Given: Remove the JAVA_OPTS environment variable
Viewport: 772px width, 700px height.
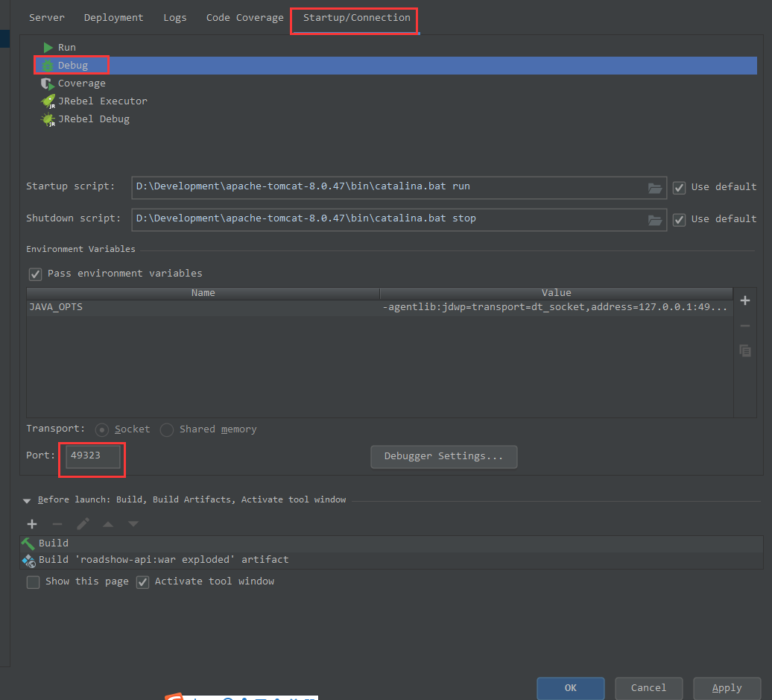Looking at the screenshot, I should (x=744, y=325).
